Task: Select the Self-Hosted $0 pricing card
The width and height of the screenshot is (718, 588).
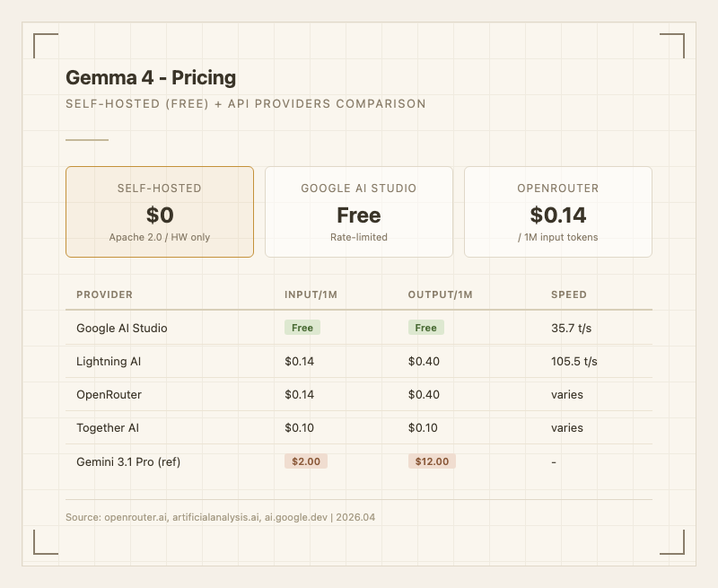Action: (x=160, y=212)
